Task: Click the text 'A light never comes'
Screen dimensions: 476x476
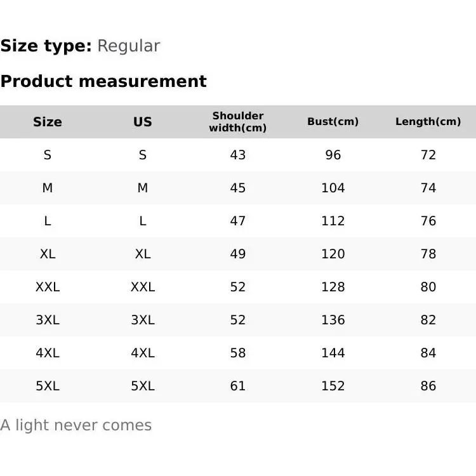Action: point(76,425)
